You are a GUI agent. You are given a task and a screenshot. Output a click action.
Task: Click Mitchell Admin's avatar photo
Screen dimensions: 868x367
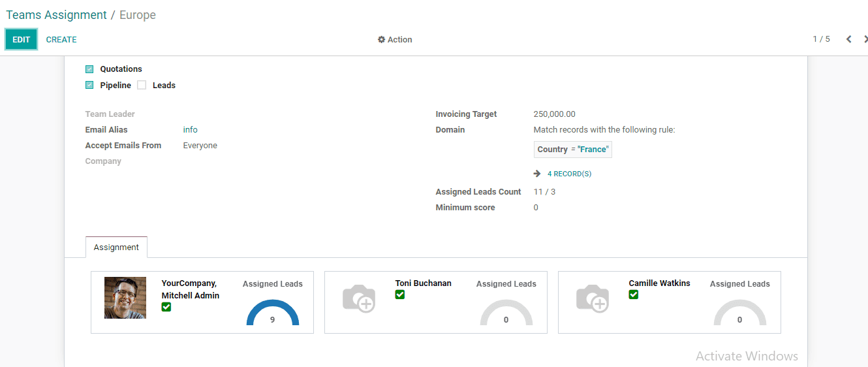click(x=125, y=298)
